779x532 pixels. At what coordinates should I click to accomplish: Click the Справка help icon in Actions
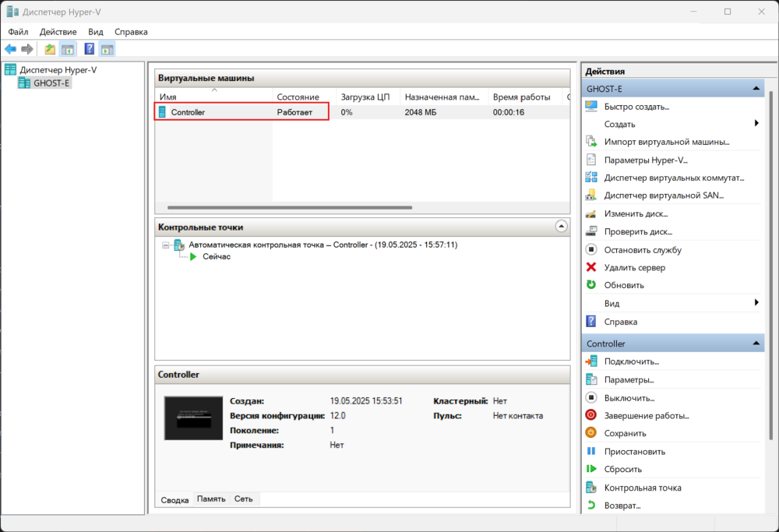point(591,322)
